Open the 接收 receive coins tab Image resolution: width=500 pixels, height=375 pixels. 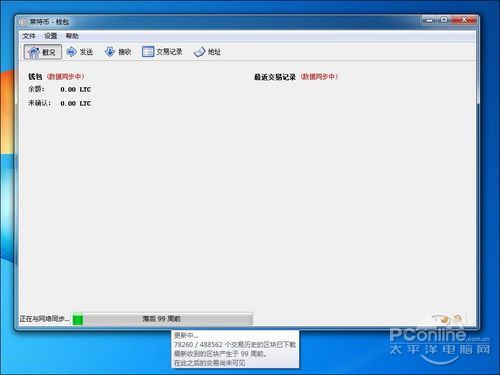click(x=118, y=52)
